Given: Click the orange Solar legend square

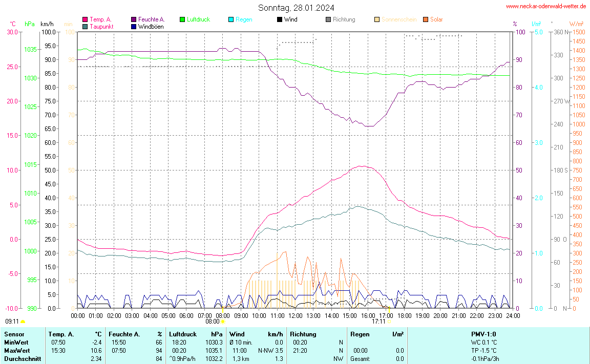Looking at the screenshot, I should coord(426,19).
